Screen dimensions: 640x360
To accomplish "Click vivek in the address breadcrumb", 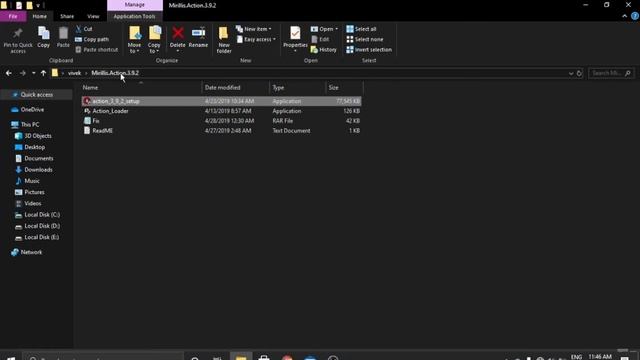I will click(74, 73).
